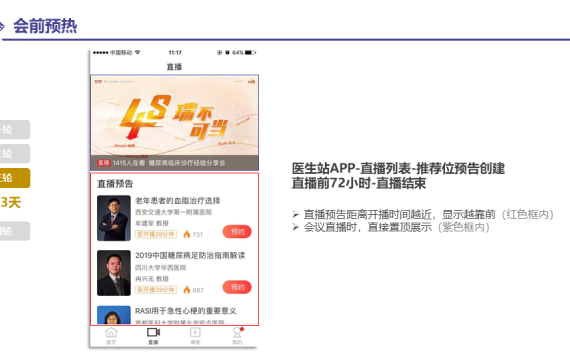Open 2019中国糖尿病足防治指南解读 title
Image resolution: width=570 pixels, height=360 pixels.
[190, 256]
